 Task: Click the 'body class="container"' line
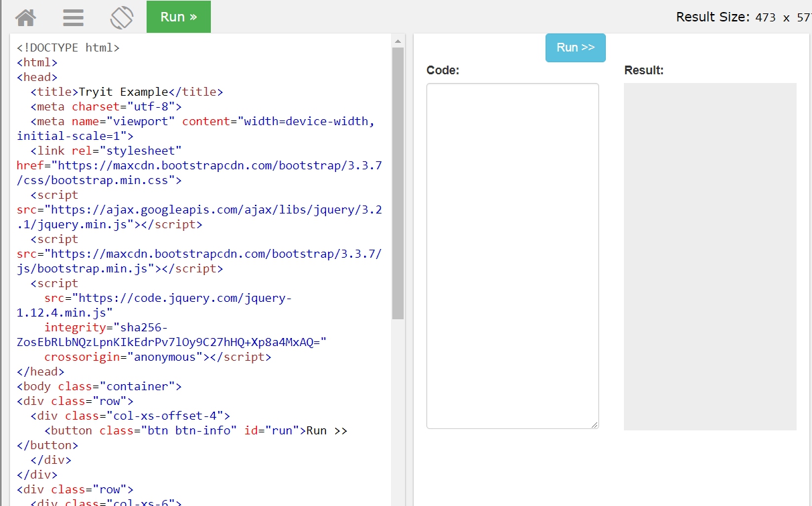point(99,387)
